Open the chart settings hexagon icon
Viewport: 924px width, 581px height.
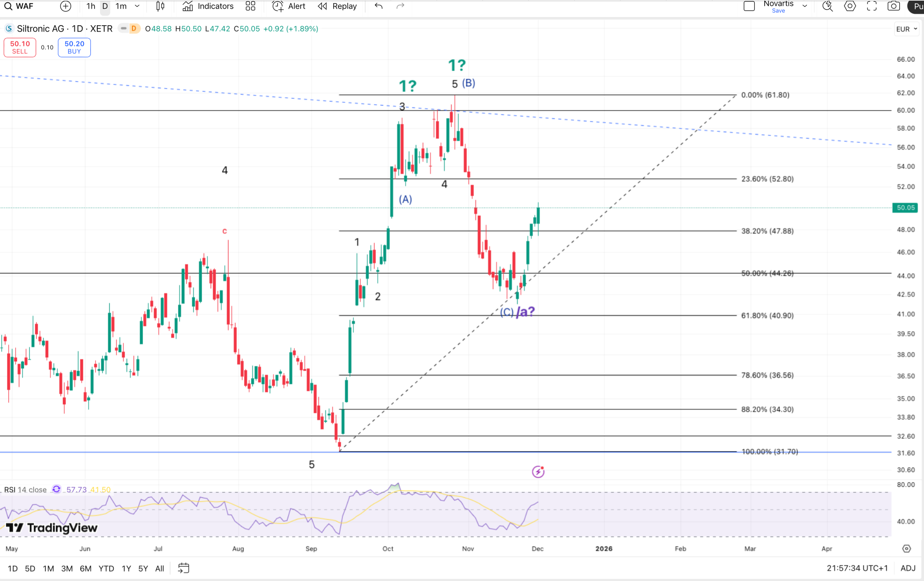[x=850, y=6]
